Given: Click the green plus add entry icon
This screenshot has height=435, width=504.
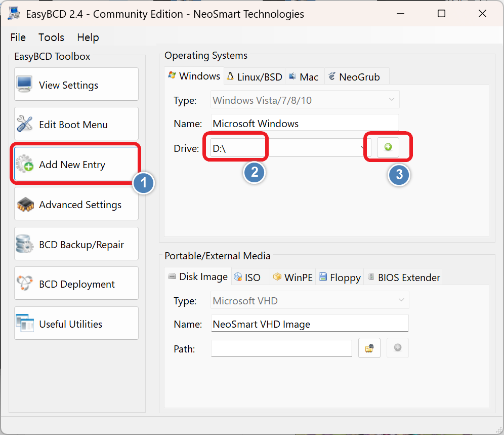Looking at the screenshot, I should (x=388, y=147).
